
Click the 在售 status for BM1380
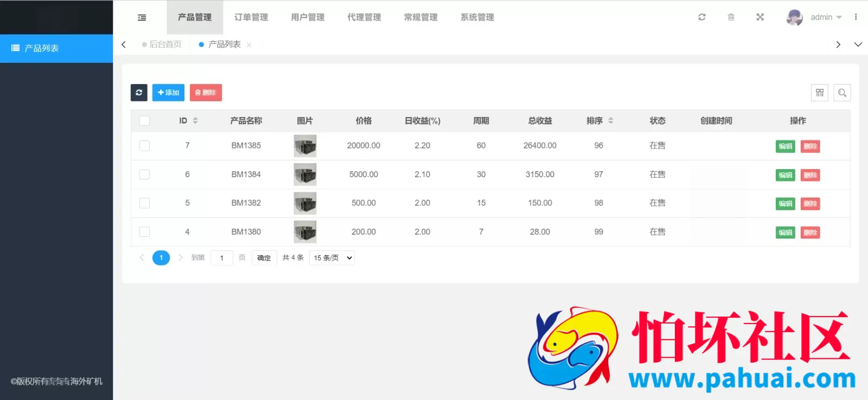point(658,232)
